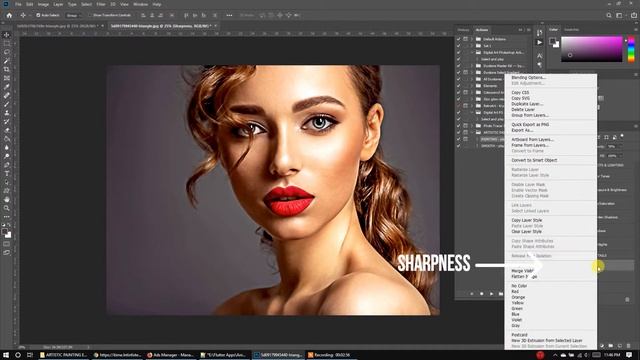Toggle the Show Transform Controls checkbox
The width and height of the screenshot is (640, 360).
(91, 15)
